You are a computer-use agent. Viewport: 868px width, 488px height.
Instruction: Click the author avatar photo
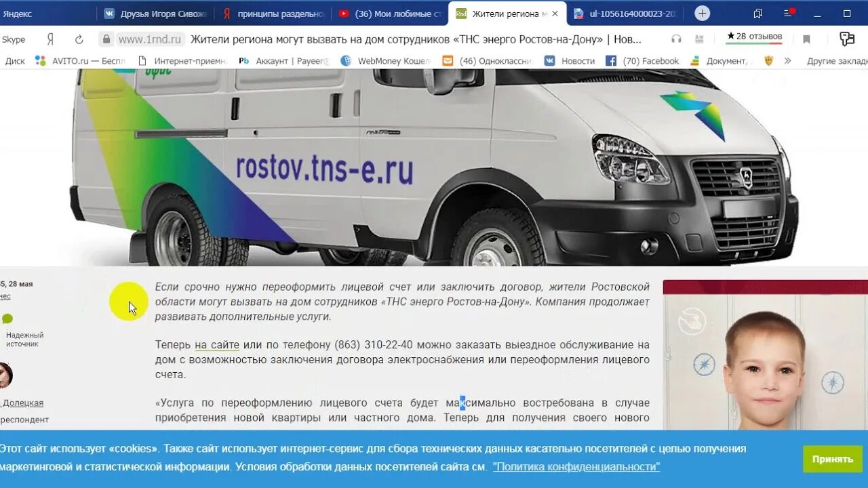tap(5, 375)
